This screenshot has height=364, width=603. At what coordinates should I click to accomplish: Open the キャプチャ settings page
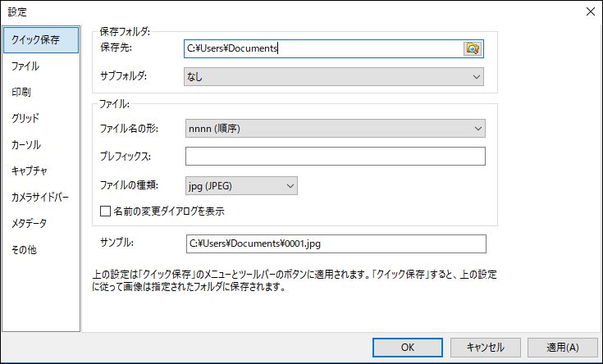[x=30, y=171]
